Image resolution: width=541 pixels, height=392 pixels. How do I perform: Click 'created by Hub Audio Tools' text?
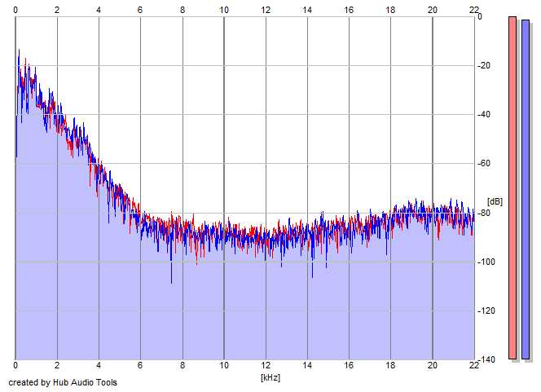pyautogui.click(x=63, y=382)
